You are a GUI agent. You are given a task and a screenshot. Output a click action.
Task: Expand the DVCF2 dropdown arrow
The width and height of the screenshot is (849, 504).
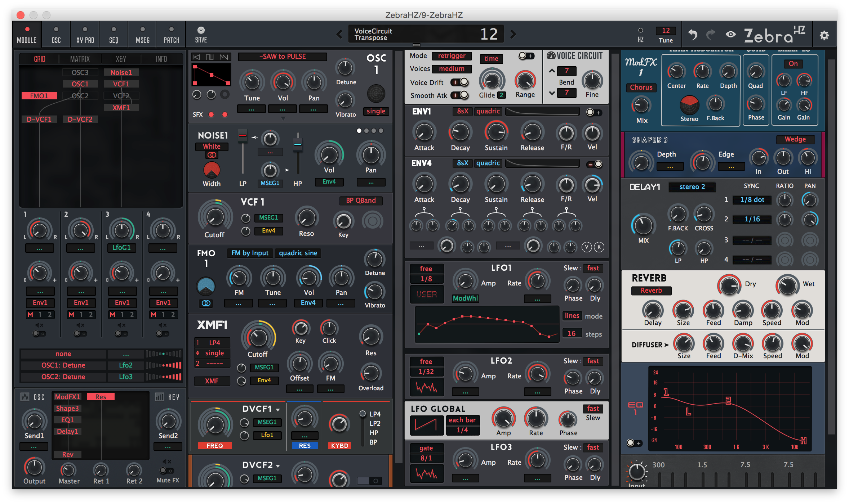tap(278, 466)
